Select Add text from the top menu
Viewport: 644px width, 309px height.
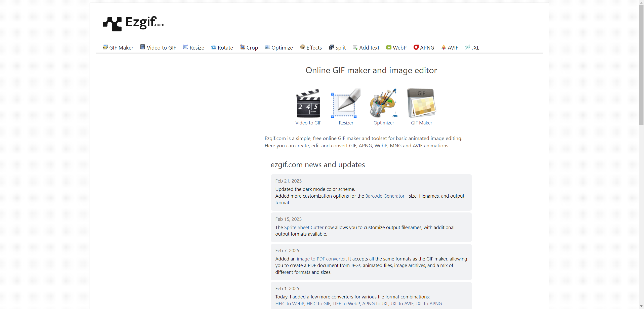366,47
